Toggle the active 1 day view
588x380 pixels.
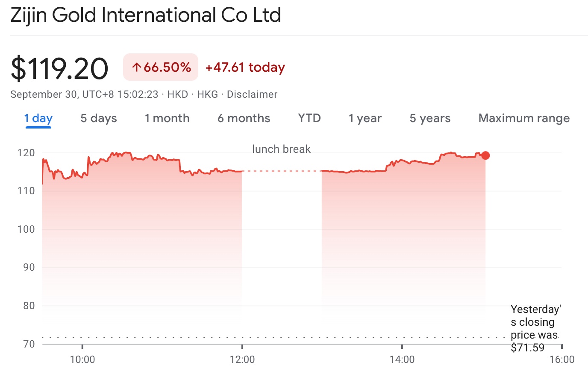[x=38, y=118]
